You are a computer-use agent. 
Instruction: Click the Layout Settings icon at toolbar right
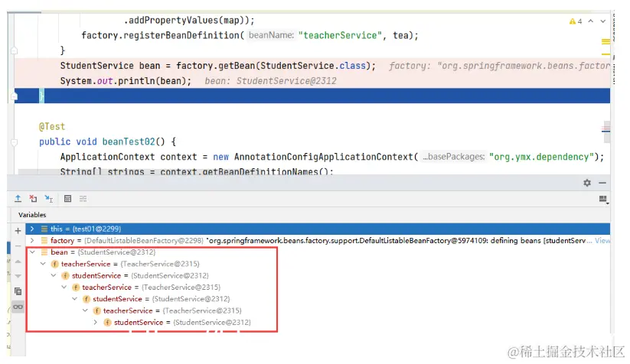[603, 199]
